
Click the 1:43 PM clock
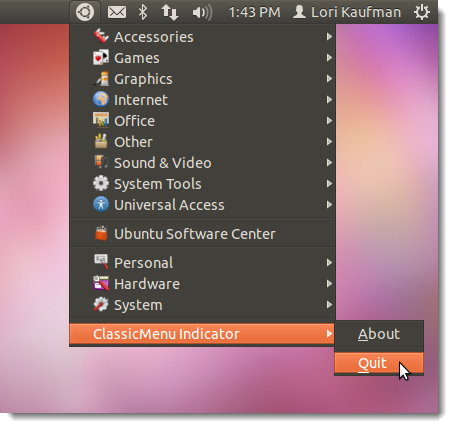tap(254, 12)
